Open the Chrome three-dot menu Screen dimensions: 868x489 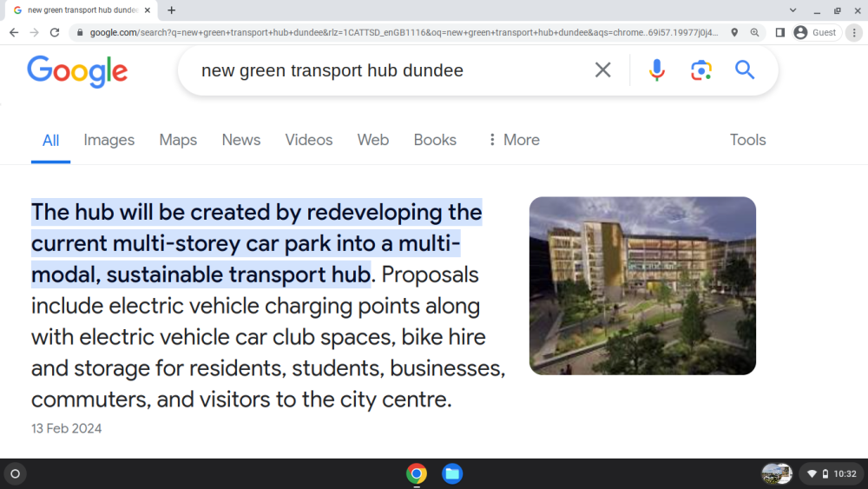point(854,33)
